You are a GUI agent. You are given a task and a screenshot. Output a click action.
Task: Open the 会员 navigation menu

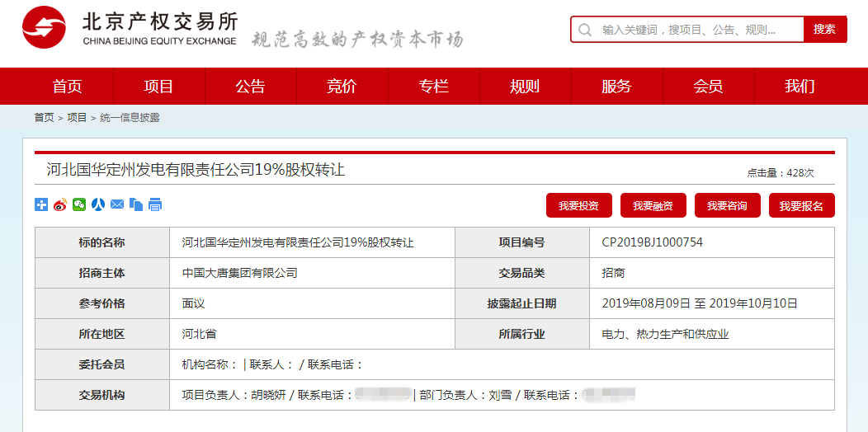708,87
